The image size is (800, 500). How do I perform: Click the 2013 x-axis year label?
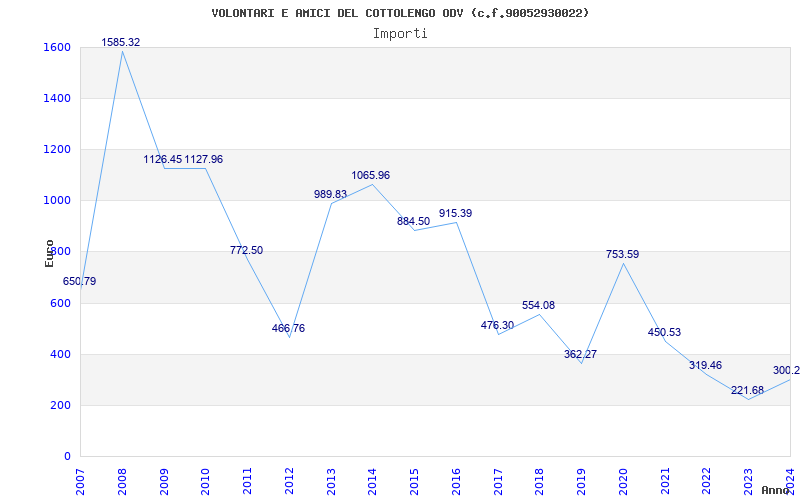click(331, 481)
